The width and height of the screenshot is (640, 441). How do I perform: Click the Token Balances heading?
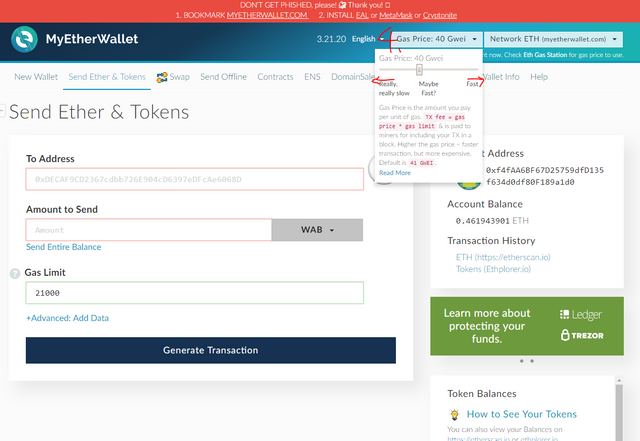[x=482, y=394]
